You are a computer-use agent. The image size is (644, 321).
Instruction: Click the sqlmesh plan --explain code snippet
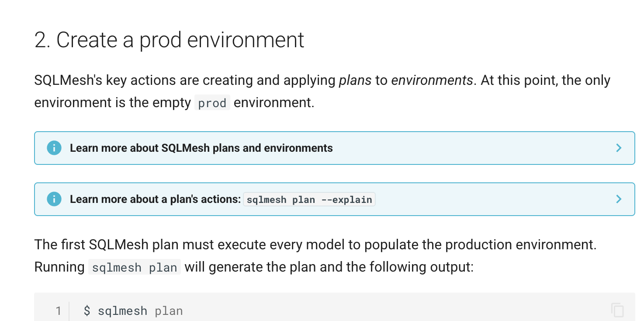point(309,199)
